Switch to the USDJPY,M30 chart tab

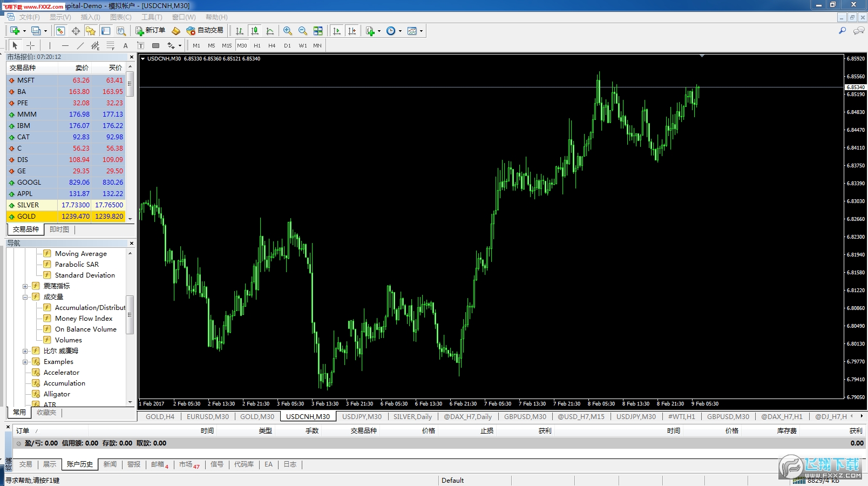coord(362,416)
